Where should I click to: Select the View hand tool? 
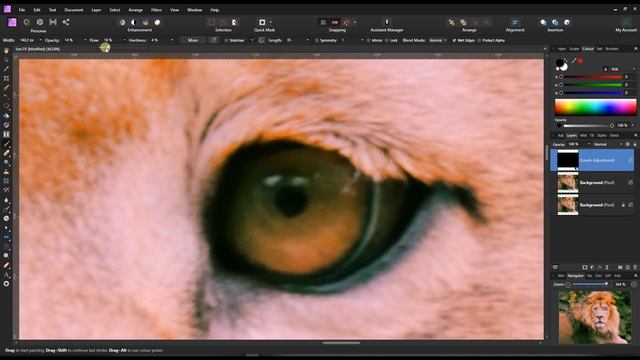[6, 51]
